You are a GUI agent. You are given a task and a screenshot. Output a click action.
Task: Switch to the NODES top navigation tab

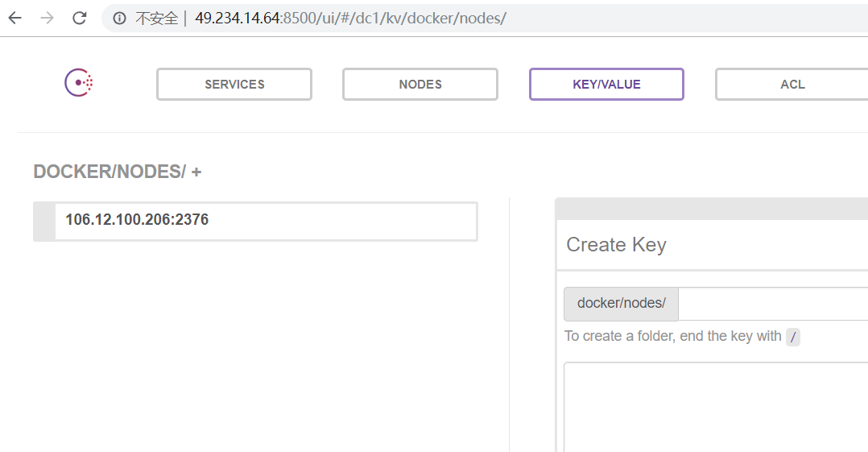[420, 84]
